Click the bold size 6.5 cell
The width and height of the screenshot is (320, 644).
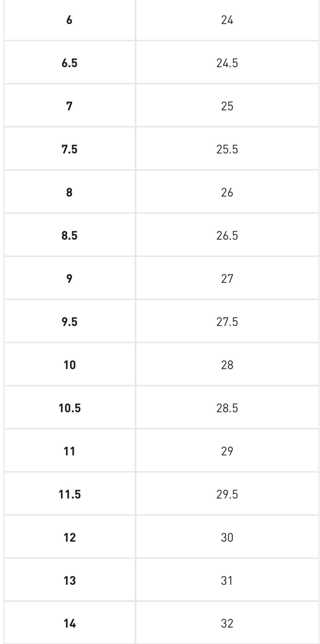pos(69,63)
